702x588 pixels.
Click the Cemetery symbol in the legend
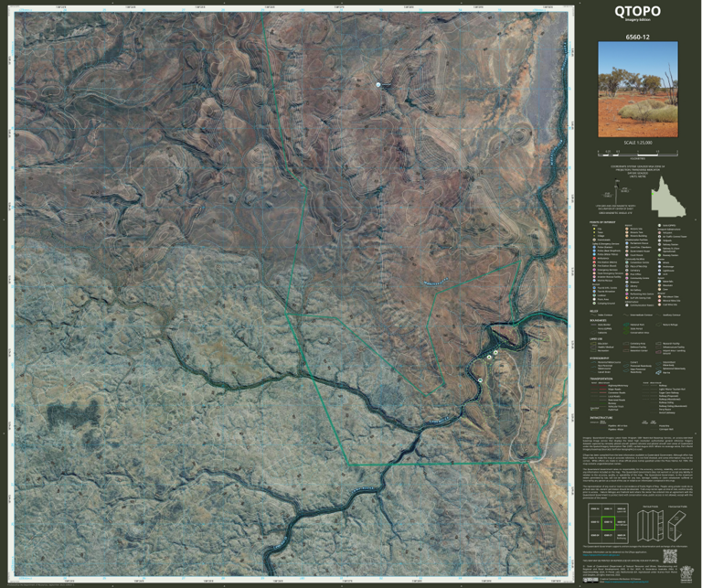click(x=627, y=270)
